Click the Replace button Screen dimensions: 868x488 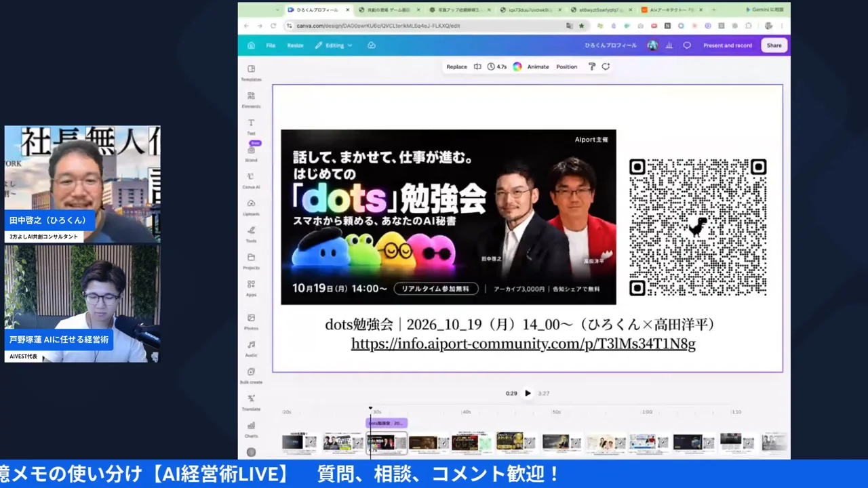click(456, 66)
